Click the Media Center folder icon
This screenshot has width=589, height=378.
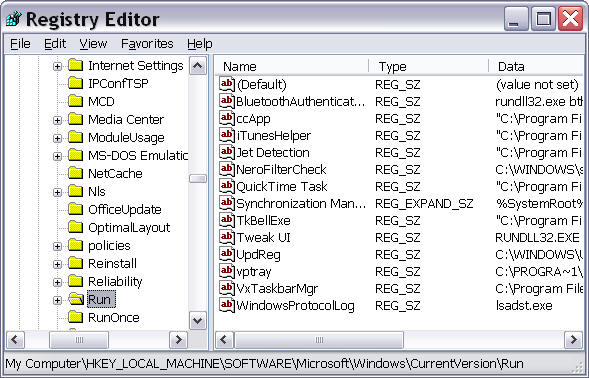(x=76, y=119)
